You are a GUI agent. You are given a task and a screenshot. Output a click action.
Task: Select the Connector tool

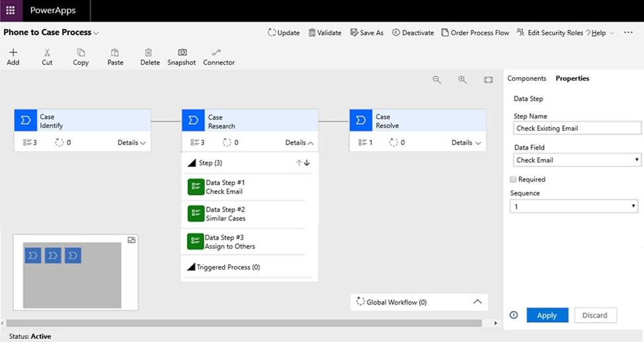coord(218,53)
